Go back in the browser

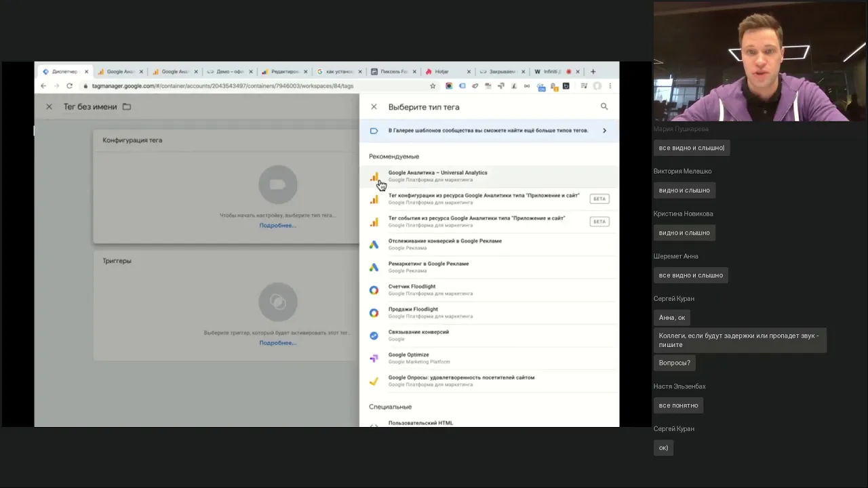(x=43, y=86)
